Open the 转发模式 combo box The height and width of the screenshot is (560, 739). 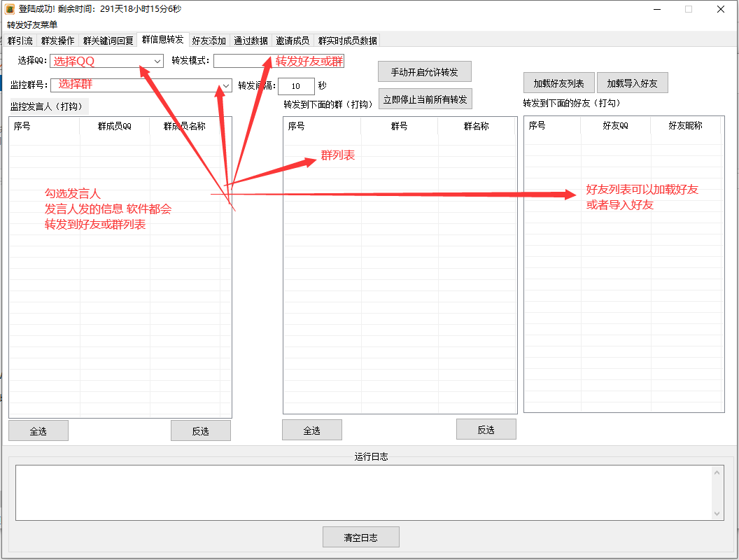click(279, 61)
